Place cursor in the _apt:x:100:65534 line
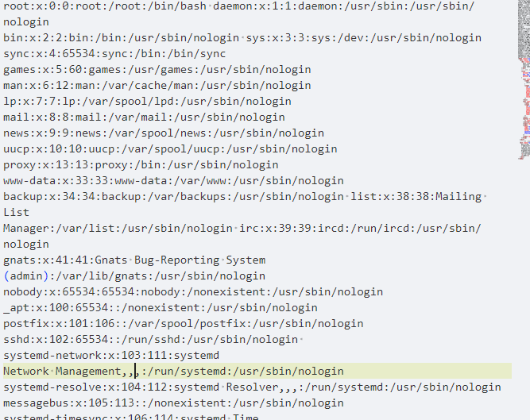530x420 pixels. 161,307
